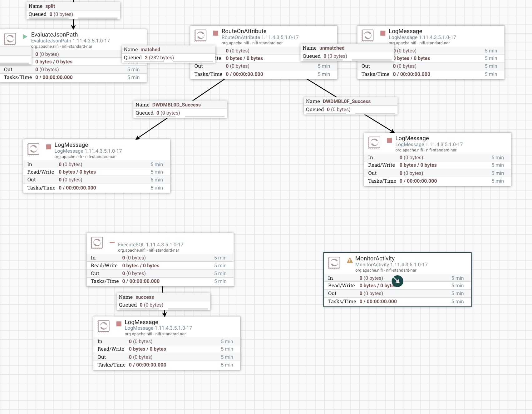Click the MonitorActivity processor name
Screen dimensions: 532x414
click(375, 259)
